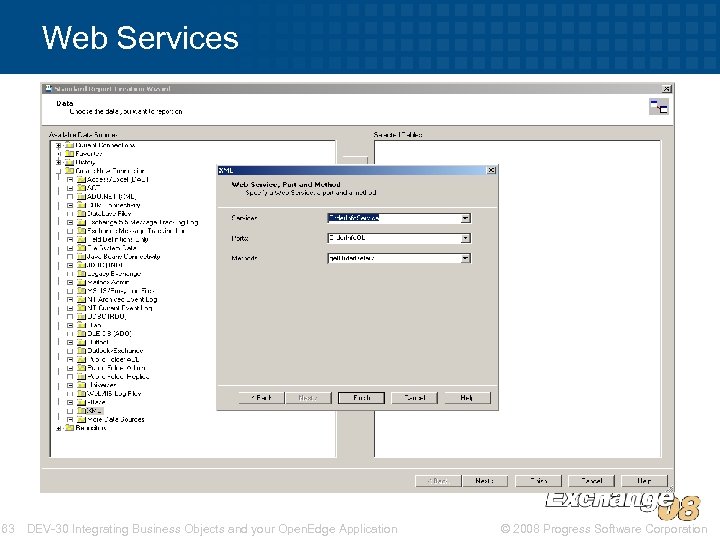
Task: Click the File System Data folder icon
Action: pyautogui.click(x=82, y=248)
